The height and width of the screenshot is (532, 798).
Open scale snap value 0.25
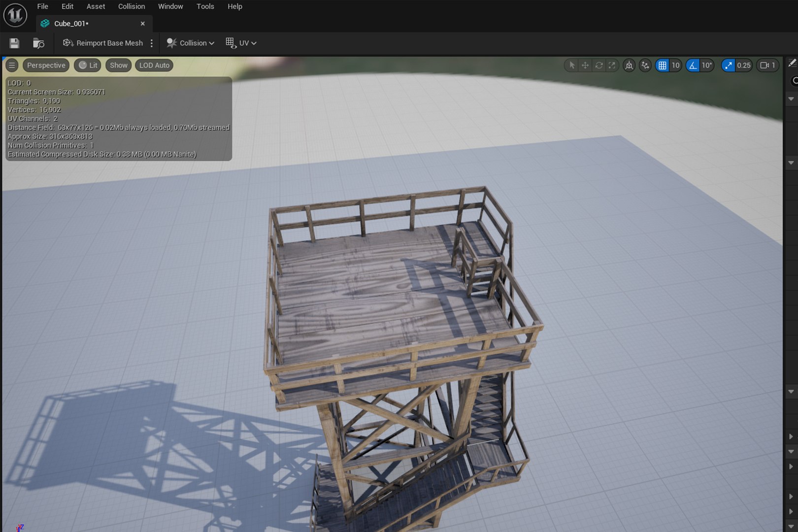744,65
